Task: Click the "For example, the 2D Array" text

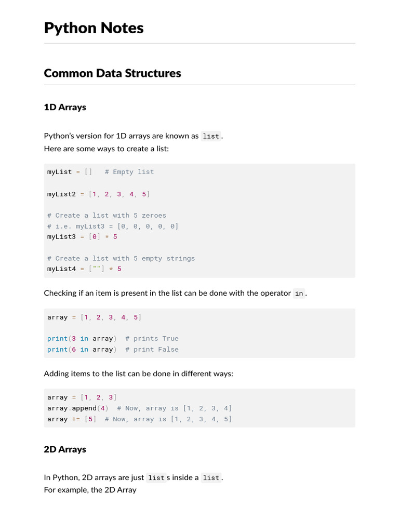Action: point(90,490)
